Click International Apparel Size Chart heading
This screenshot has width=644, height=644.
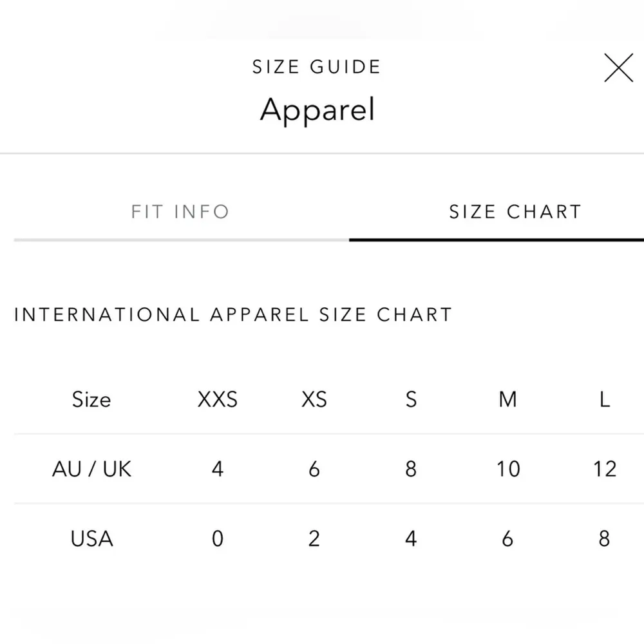(233, 315)
